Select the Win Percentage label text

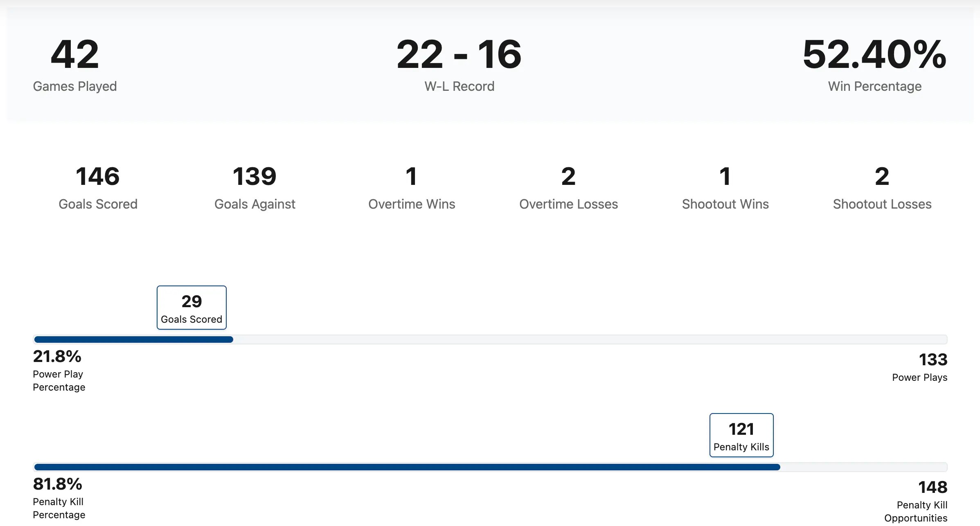(874, 86)
